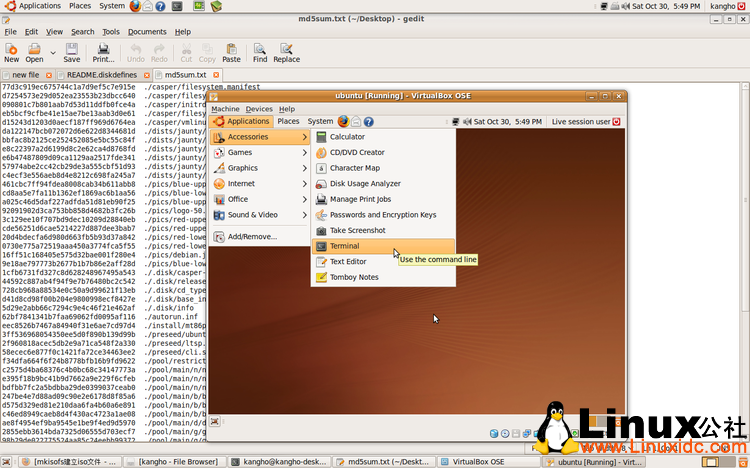The width and height of the screenshot is (750, 468).
Task: Select the md5sum.txt tab in gedit
Action: (x=186, y=75)
